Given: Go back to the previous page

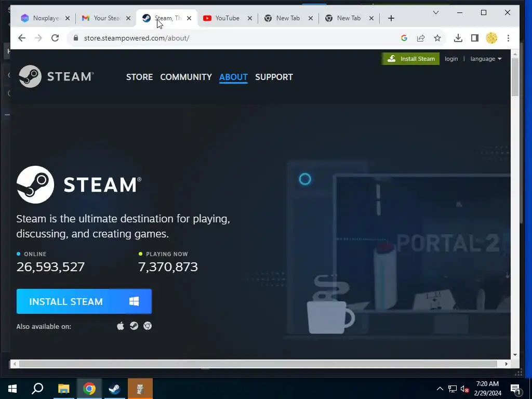Looking at the screenshot, I should (22, 38).
